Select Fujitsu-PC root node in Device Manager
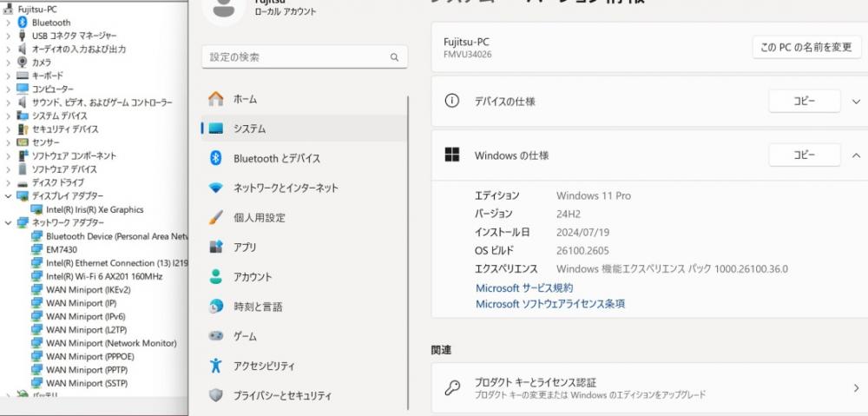The height and width of the screenshot is (416, 868). (x=37, y=9)
